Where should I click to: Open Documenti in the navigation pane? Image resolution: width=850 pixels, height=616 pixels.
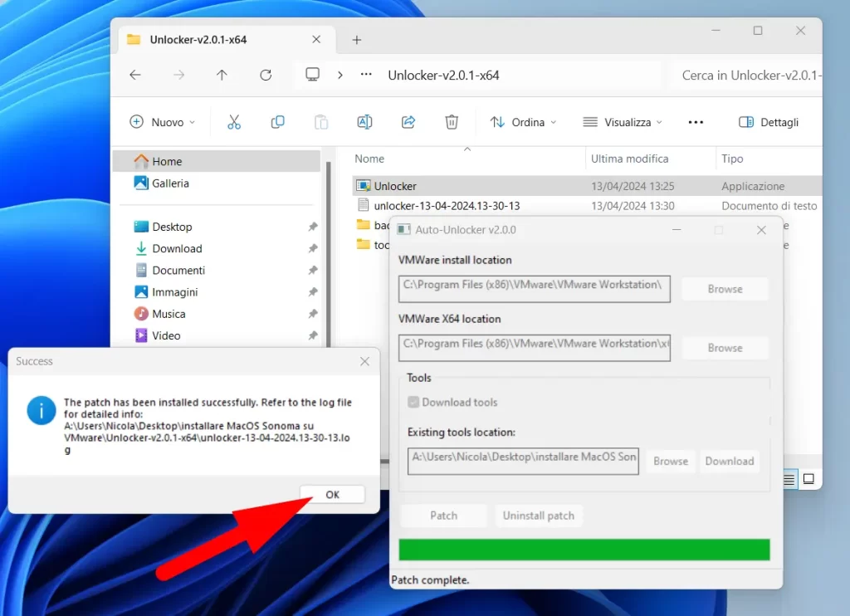click(217, 270)
